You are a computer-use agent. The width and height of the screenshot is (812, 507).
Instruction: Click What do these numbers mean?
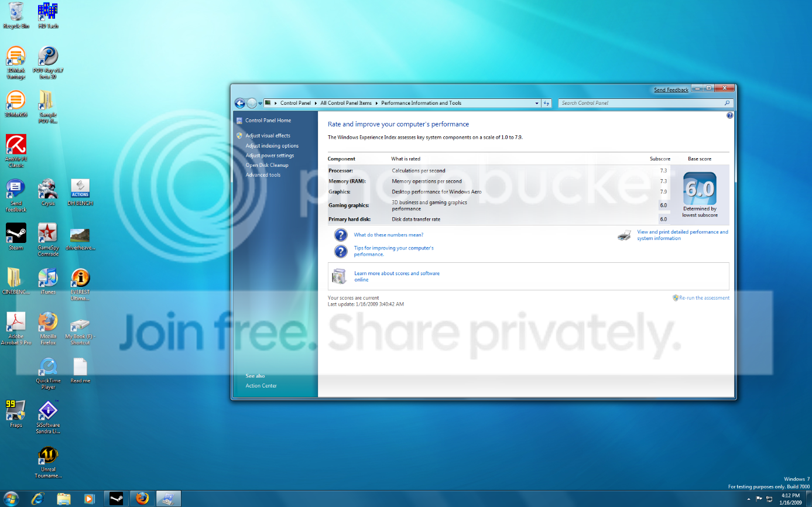pos(389,235)
